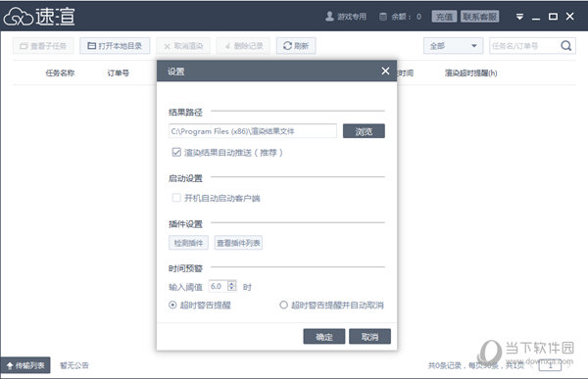Click 取消 to dismiss settings

(369, 337)
